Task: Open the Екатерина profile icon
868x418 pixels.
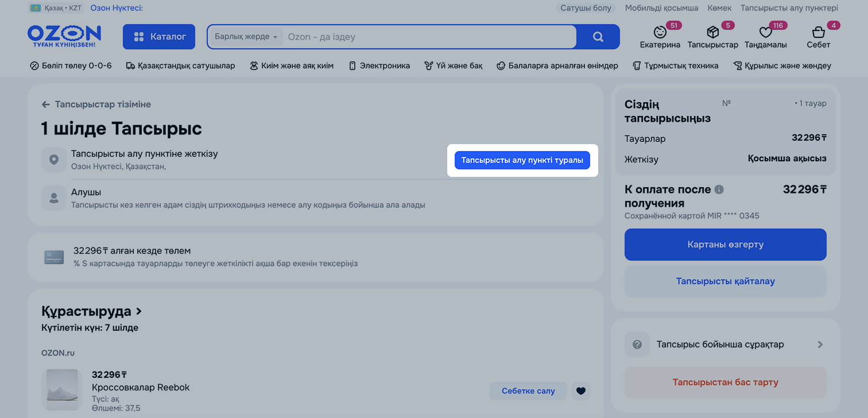Action: (660, 37)
